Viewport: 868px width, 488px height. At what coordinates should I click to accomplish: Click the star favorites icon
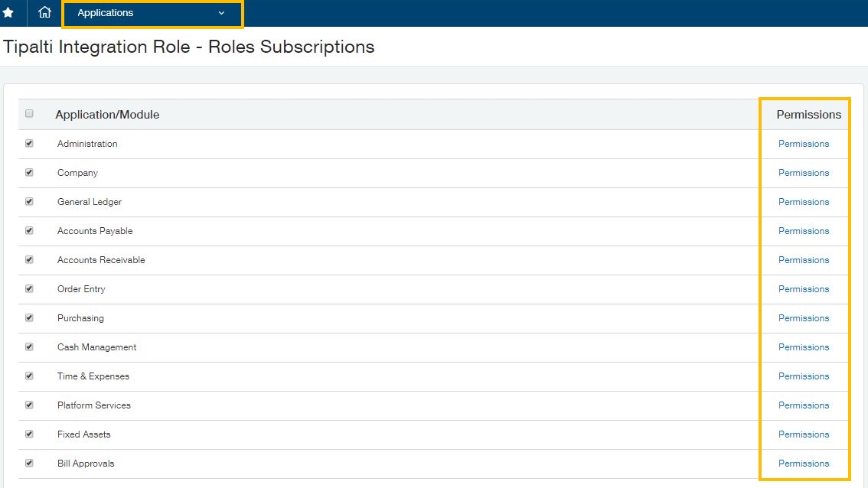(x=8, y=13)
